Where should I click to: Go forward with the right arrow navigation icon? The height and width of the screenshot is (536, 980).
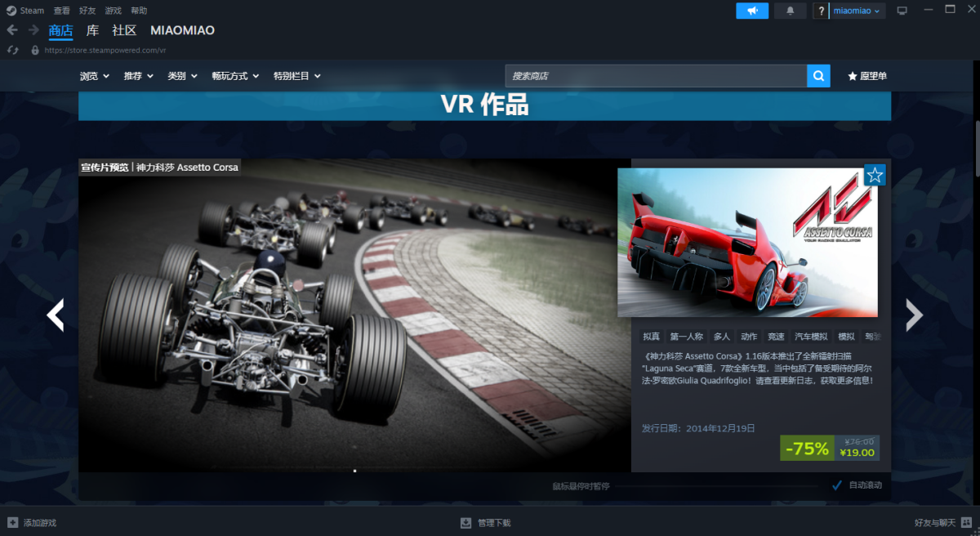33,29
